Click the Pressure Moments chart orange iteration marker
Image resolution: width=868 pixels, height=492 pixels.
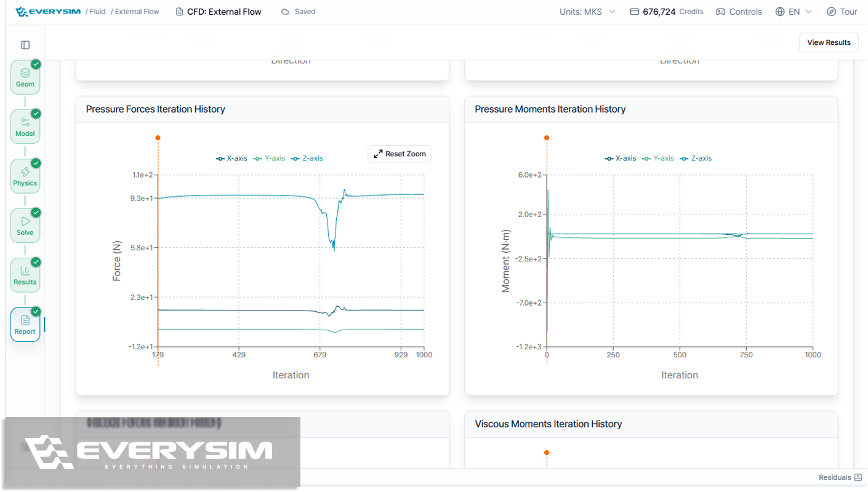tap(547, 138)
